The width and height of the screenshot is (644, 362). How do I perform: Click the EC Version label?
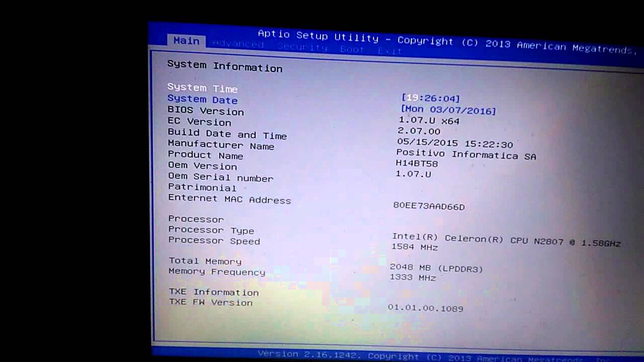pos(199,122)
